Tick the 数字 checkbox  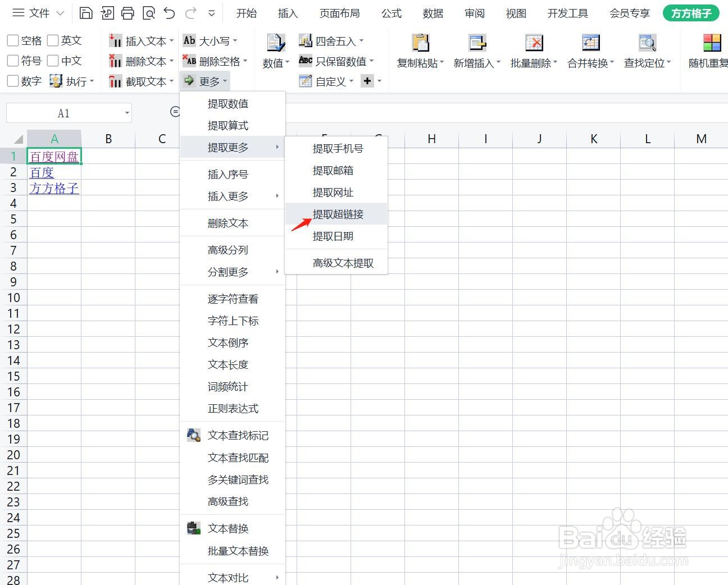(x=13, y=81)
